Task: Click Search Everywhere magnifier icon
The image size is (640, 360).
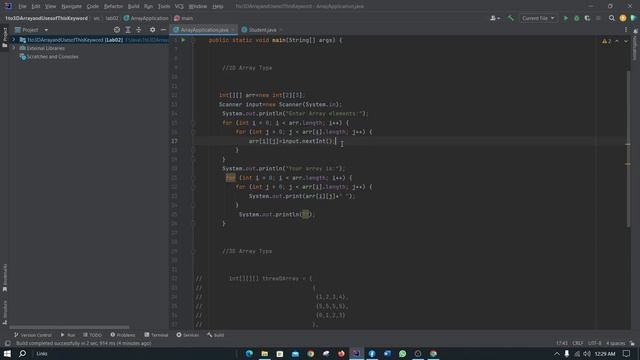Action: [x=611, y=18]
